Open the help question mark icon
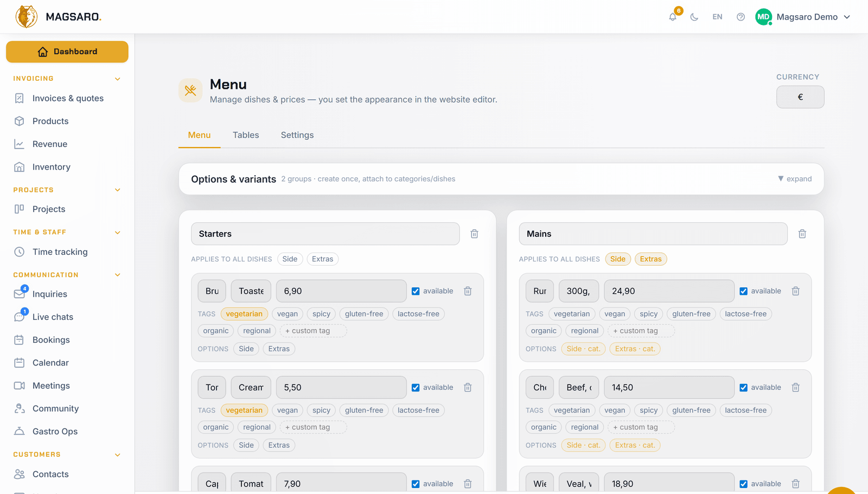 [x=741, y=17]
